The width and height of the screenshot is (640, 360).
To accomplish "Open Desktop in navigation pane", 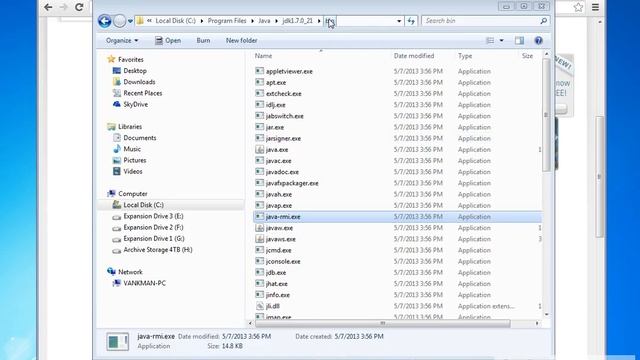I will coord(135,71).
